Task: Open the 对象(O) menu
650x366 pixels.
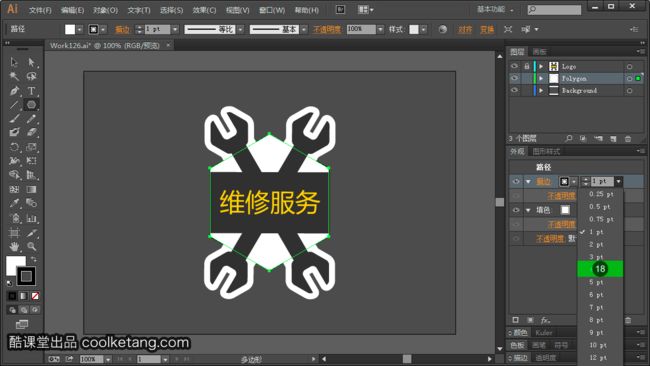Action: pos(105,10)
